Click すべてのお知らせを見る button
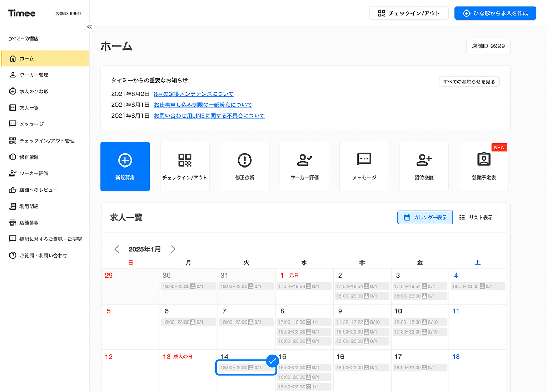This screenshot has width=548, height=392. coord(469,82)
